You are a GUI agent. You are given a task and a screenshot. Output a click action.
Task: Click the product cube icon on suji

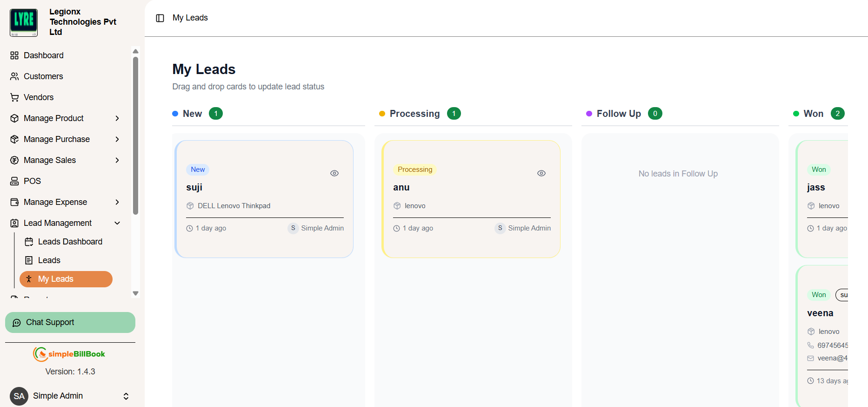pyautogui.click(x=190, y=206)
